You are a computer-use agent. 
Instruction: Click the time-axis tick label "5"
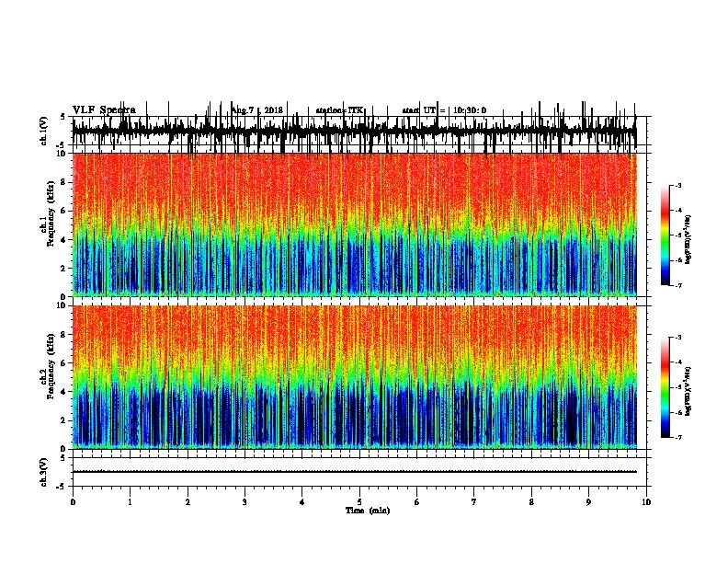coord(359,502)
